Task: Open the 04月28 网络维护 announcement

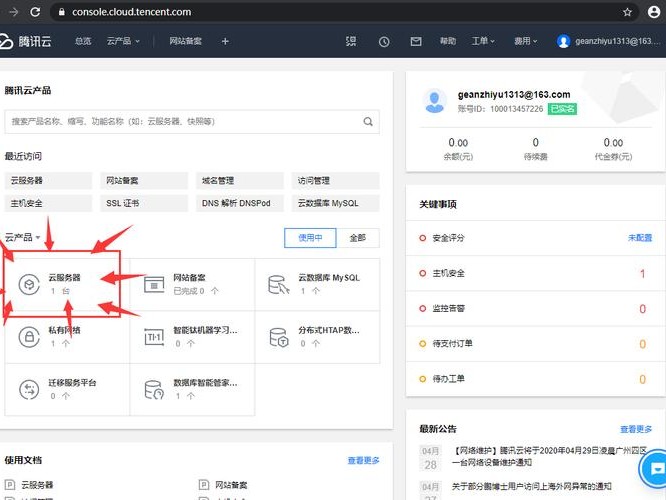Action: pyautogui.click(x=550, y=456)
